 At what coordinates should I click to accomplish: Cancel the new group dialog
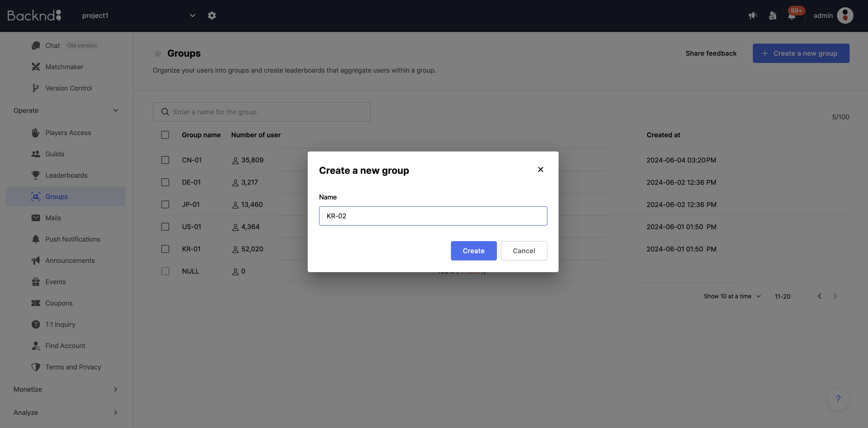pos(524,251)
